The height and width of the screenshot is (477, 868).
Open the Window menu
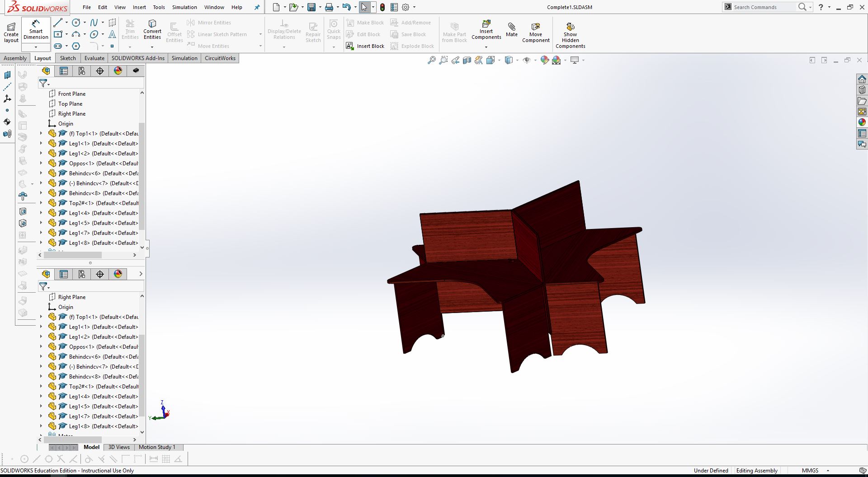pos(214,7)
